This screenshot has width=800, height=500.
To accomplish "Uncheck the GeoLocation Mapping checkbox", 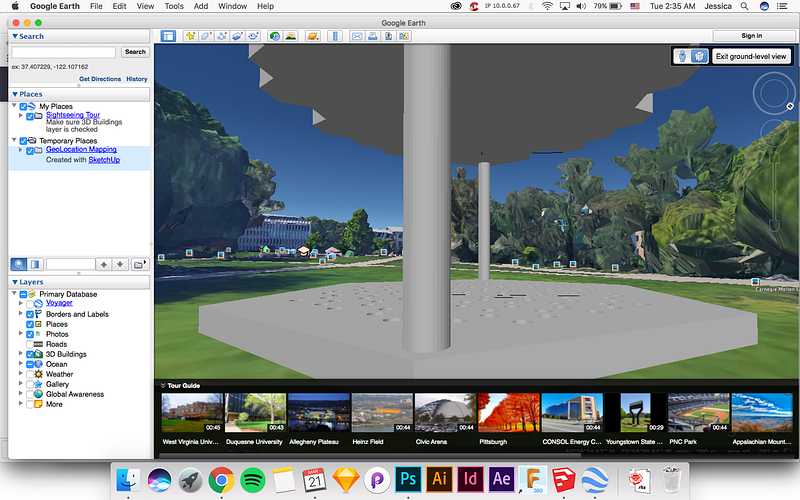I will coord(30,151).
